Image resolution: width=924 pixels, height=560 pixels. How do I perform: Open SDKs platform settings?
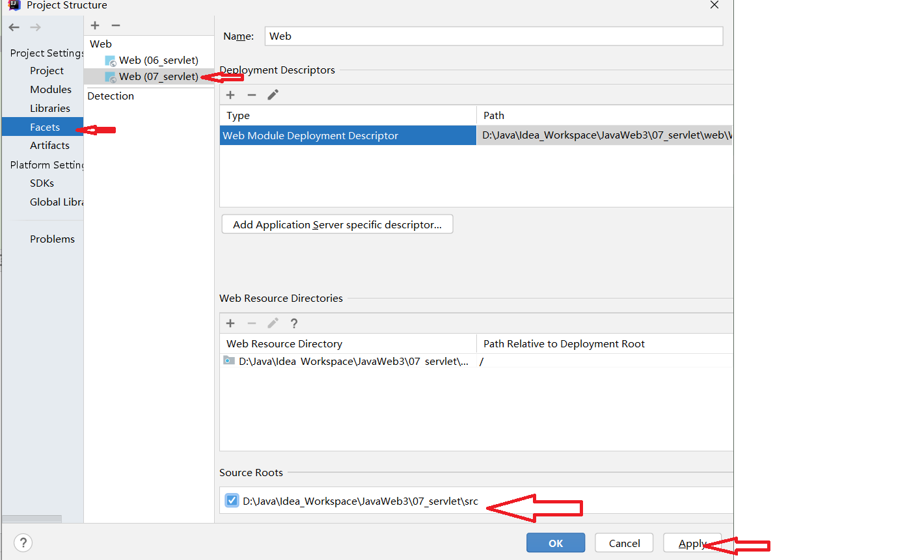coord(42,183)
